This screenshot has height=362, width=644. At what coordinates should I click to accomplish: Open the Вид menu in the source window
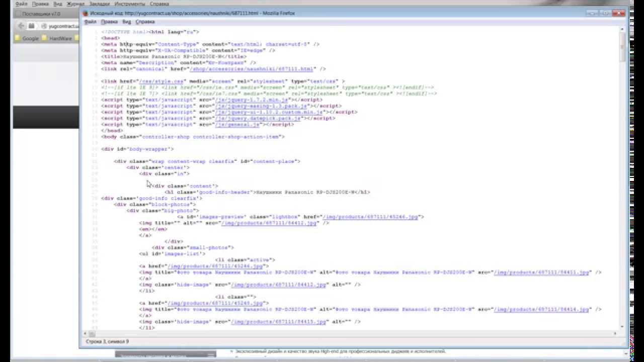coord(127,22)
